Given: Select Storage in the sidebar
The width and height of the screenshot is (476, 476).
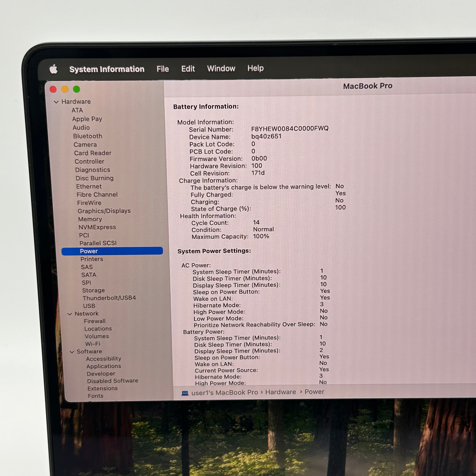Looking at the screenshot, I should 94,290.
